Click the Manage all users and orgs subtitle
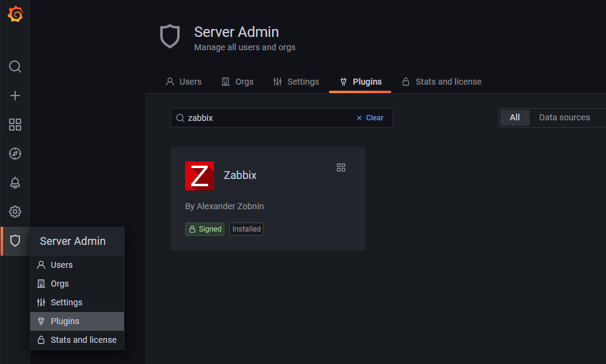The width and height of the screenshot is (606, 364). pyautogui.click(x=245, y=47)
